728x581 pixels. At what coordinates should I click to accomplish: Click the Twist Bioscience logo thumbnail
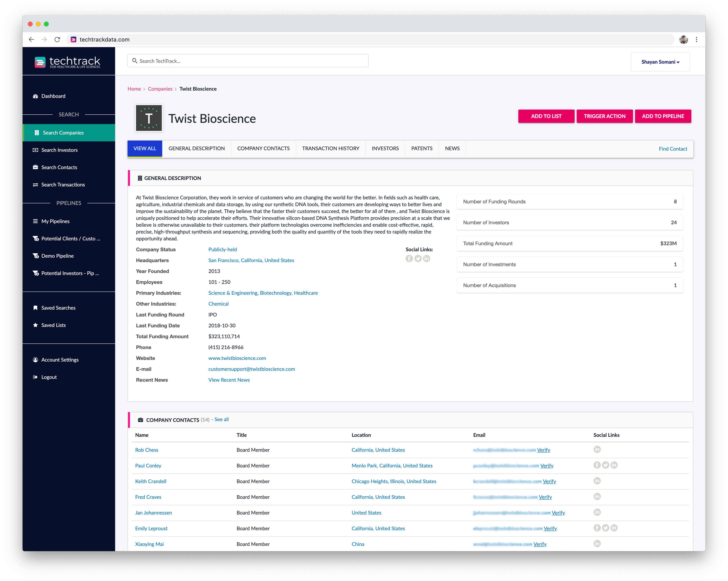pyautogui.click(x=149, y=118)
